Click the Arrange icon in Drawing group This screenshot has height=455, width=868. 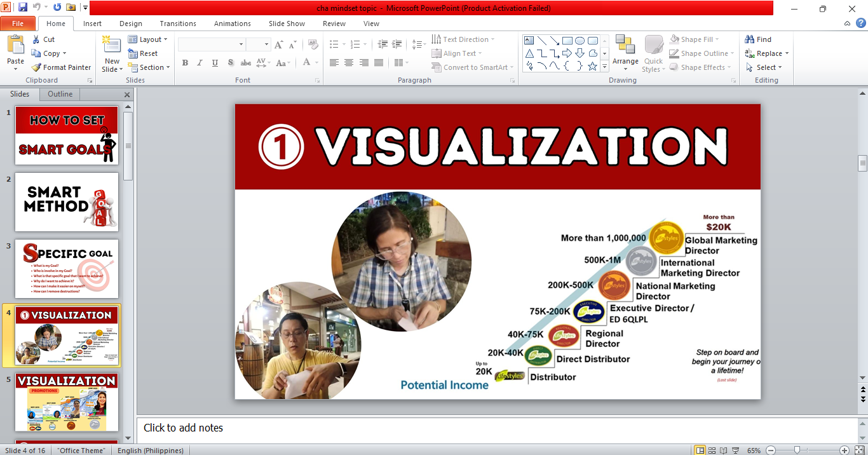point(625,51)
